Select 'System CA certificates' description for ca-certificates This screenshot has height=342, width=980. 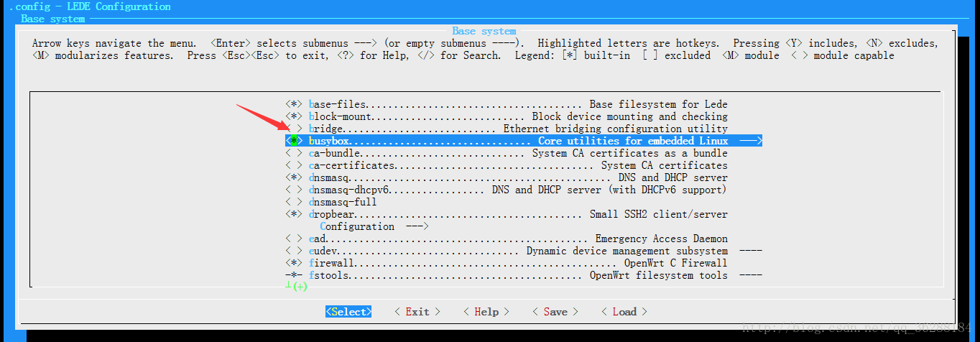point(665,165)
